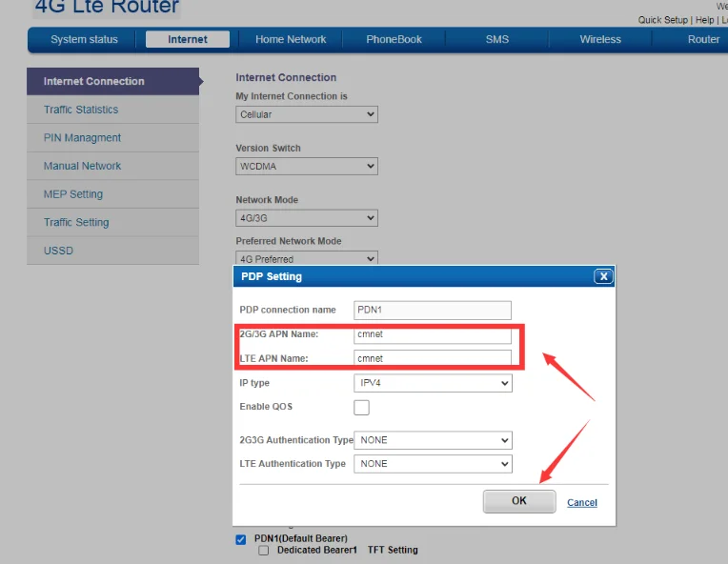Click the LTE APN Name field
Screen dimensions: 728x564
[x=432, y=358]
